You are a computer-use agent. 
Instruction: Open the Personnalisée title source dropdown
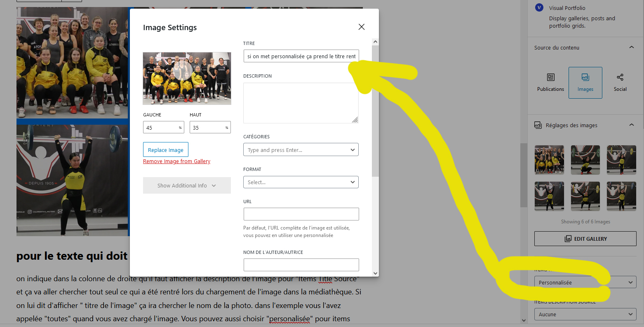coord(585,282)
